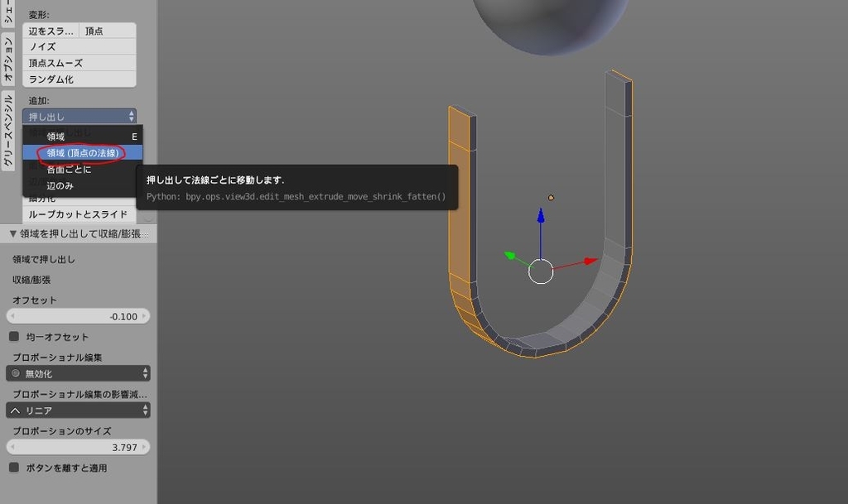Increase オフセット with right arrow

click(144, 316)
